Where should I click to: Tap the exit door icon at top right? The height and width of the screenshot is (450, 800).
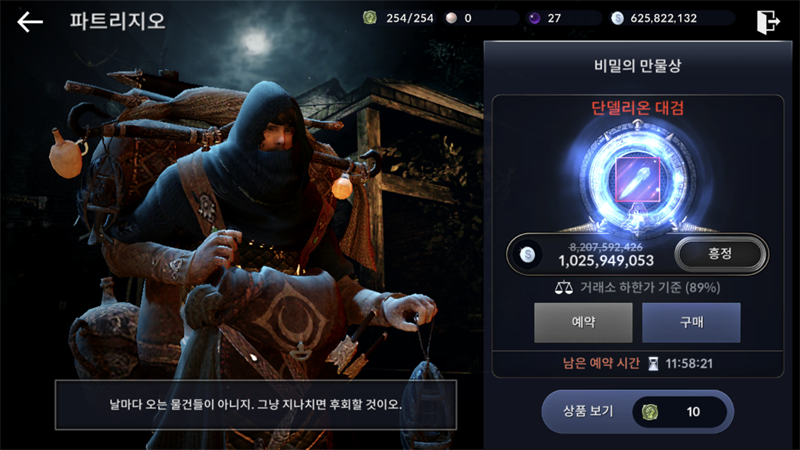tap(768, 21)
